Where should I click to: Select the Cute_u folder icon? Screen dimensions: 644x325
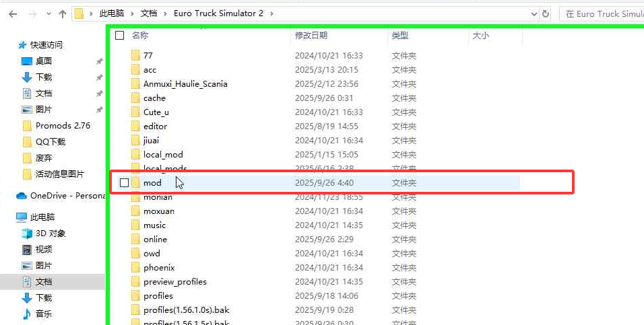(x=135, y=112)
